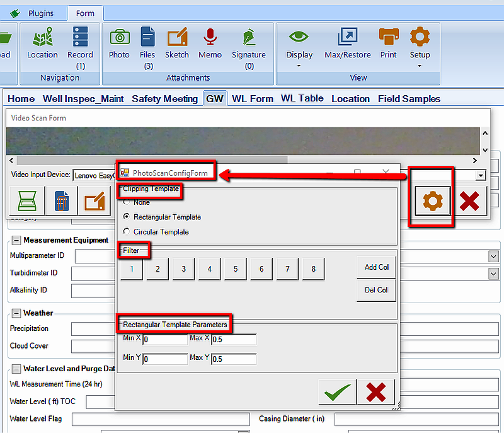
Task: Click the Sketch attachment icon
Action: (x=177, y=38)
